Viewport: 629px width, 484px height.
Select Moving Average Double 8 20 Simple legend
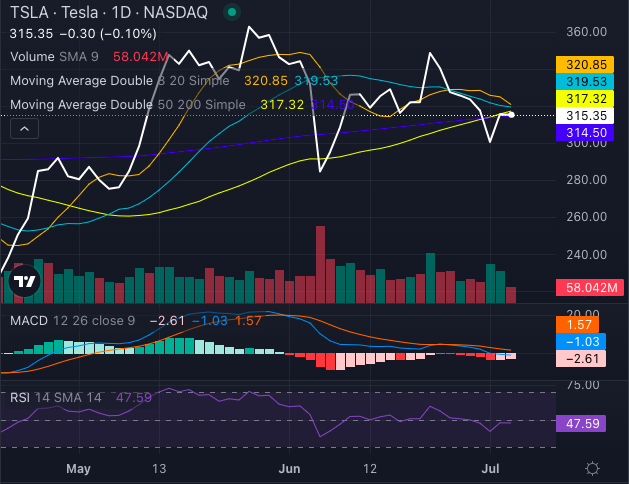coord(120,81)
